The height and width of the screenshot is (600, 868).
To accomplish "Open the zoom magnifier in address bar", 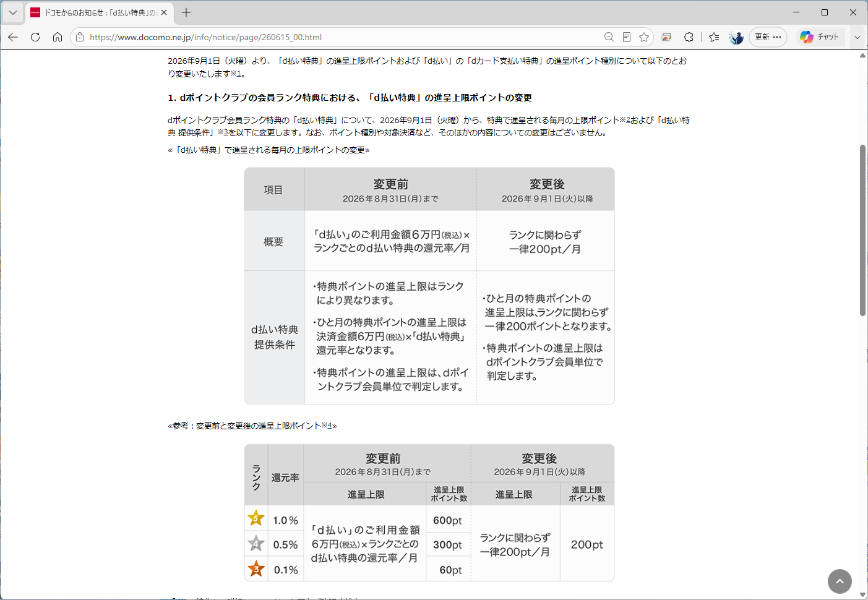I will (609, 37).
